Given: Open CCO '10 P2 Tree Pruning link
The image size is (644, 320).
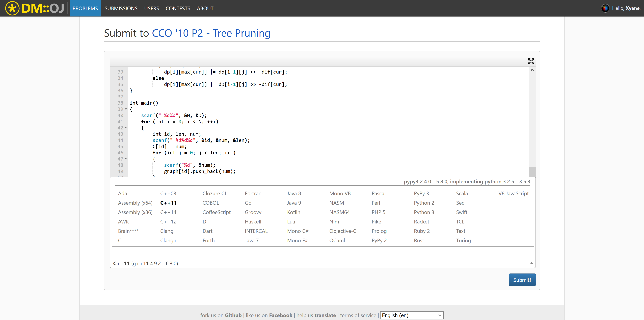Looking at the screenshot, I should coord(211,33).
